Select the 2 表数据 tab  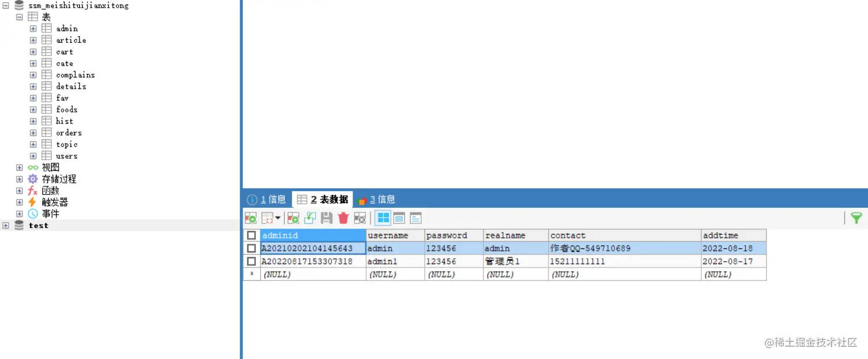coord(323,199)
